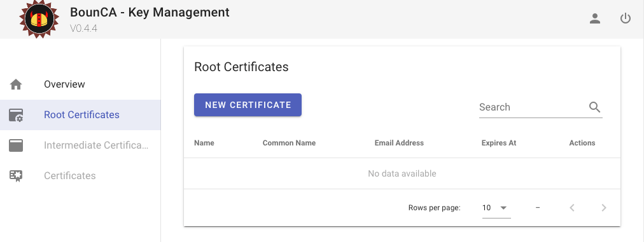
Task: Open the user account profile icon
Action: 595,18
